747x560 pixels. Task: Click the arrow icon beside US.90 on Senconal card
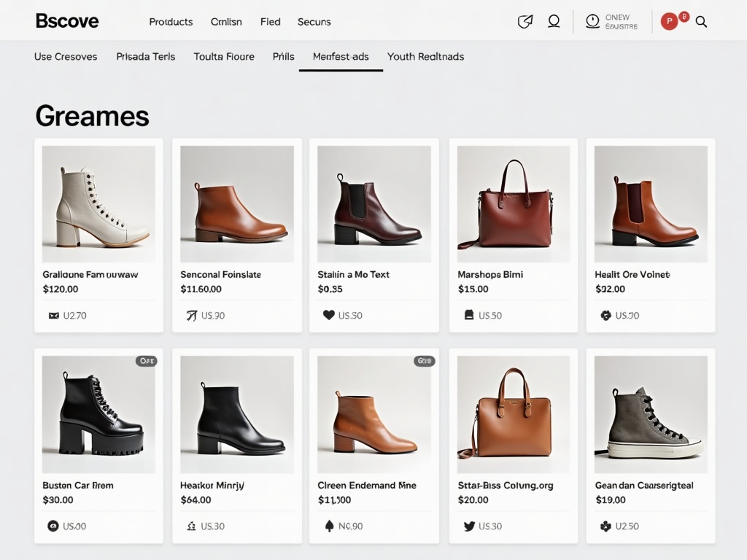click(x=192, y=315)
